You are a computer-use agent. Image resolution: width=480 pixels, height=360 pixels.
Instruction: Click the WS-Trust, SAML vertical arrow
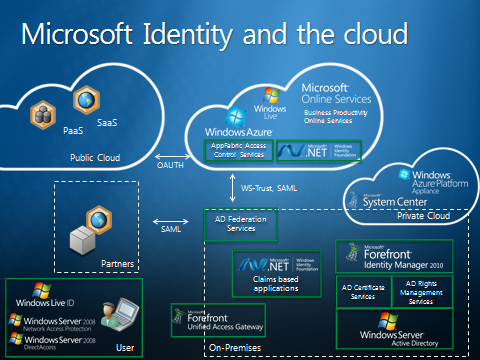click(x=233, y=188)
